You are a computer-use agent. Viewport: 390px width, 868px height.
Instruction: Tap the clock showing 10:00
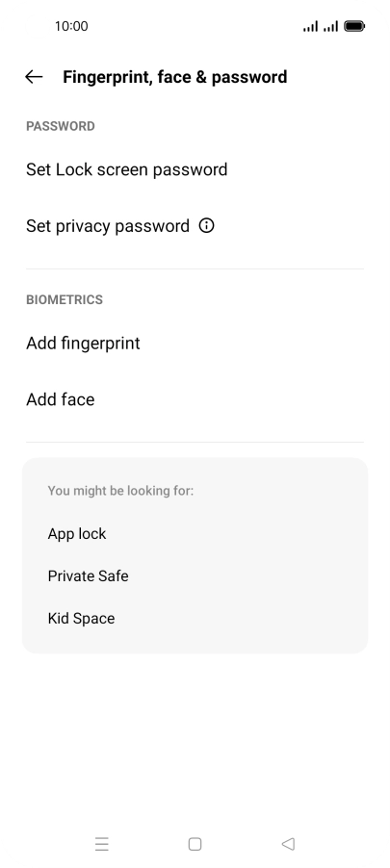[71, 26]
